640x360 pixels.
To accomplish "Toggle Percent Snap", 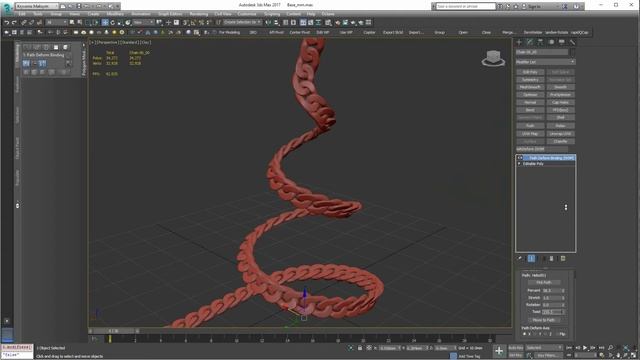I will pos(201,22).
